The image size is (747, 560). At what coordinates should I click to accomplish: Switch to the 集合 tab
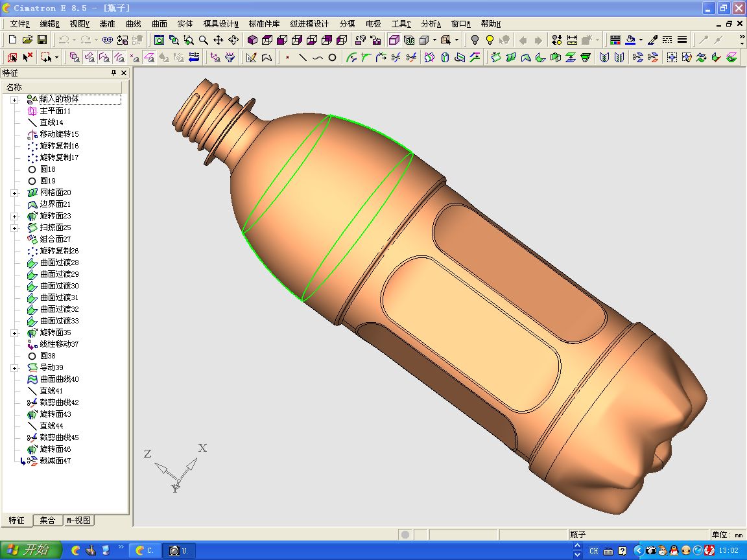pos(47,520)
